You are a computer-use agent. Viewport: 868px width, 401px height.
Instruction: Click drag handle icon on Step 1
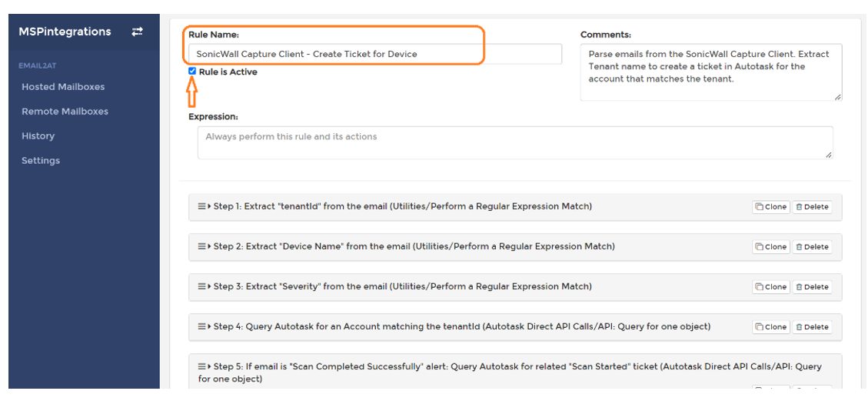pos(201,206)
